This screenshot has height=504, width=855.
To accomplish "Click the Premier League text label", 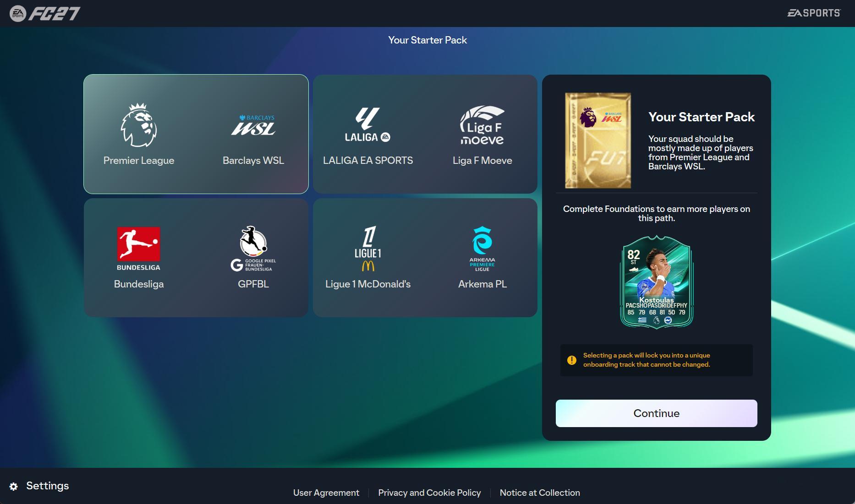I will [139, 161].
